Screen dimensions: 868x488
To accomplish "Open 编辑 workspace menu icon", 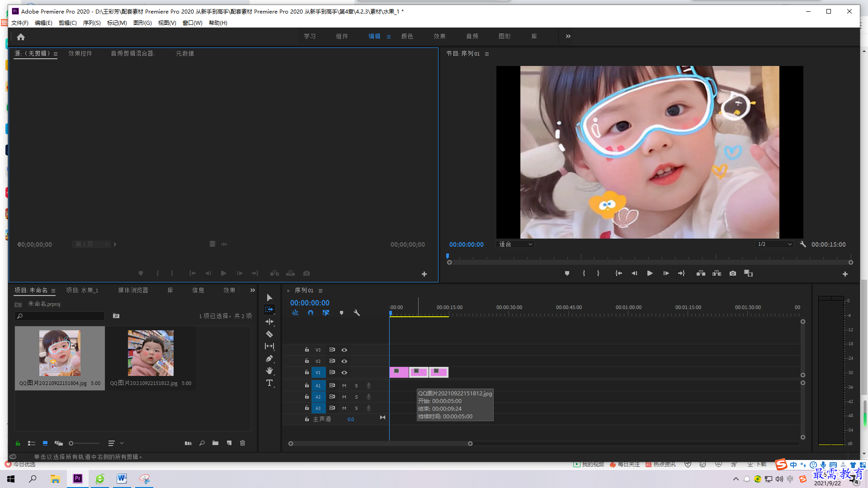I will click(x=389, y=37).
